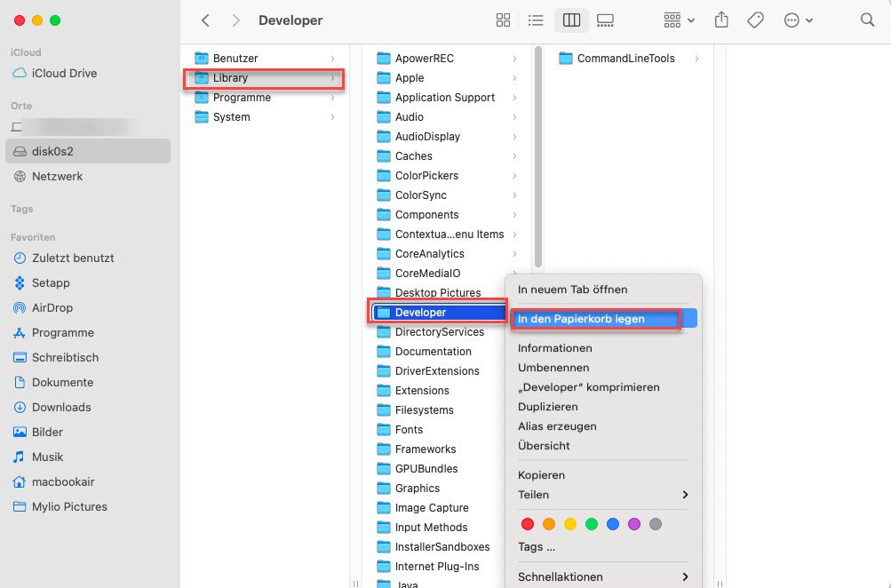This screenshot has height=588, width=891.
Task: Open Programme in the Favoriten sidebar
Action: (88, 333)
